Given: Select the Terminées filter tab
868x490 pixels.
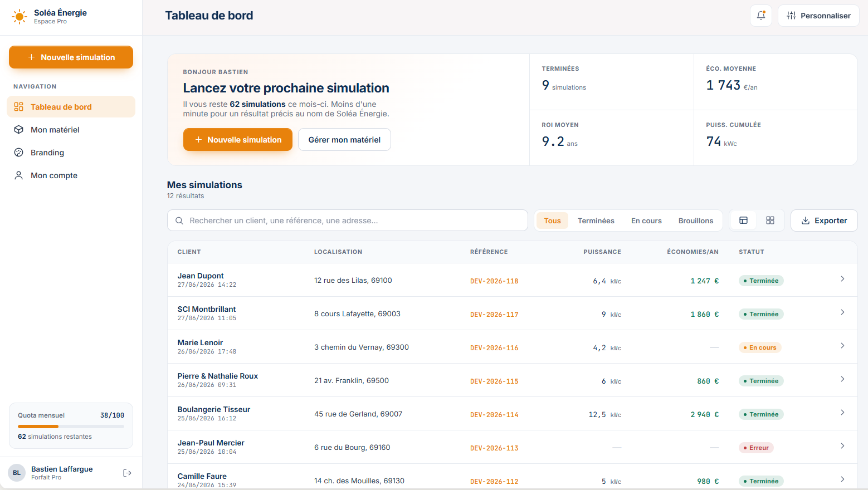Looking at the screenshot, I should click(x=596, y=220).
